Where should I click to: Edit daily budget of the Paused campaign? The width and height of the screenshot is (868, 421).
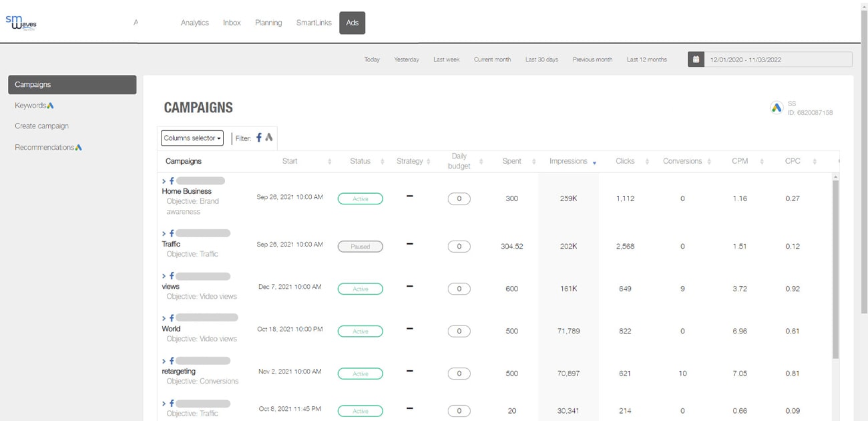pyautogui.click(x=459, y=247)
